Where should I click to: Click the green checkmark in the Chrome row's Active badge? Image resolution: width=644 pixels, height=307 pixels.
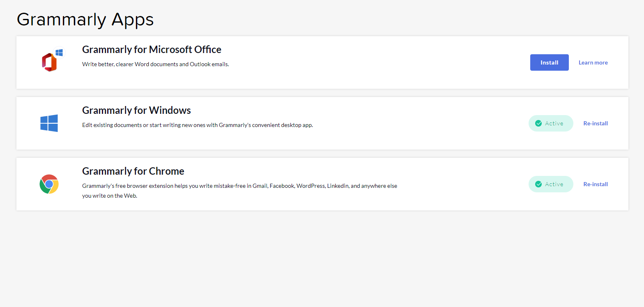point(538,184)
